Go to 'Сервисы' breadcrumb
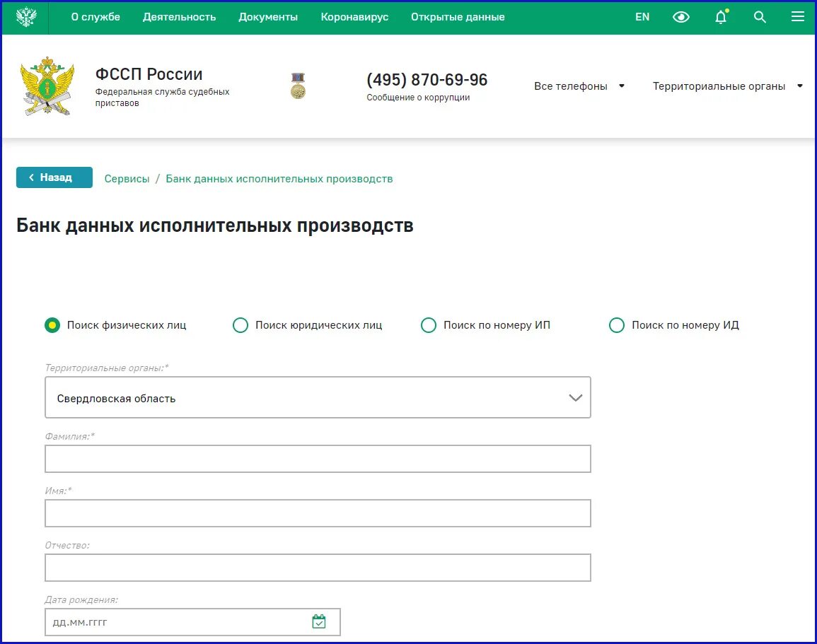Screen dimensions: 817x644 tap(127, 179)
